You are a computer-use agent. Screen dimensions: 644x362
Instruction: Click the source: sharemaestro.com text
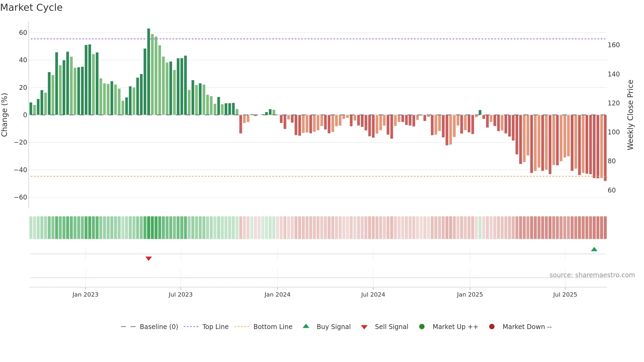click(592, 275)
